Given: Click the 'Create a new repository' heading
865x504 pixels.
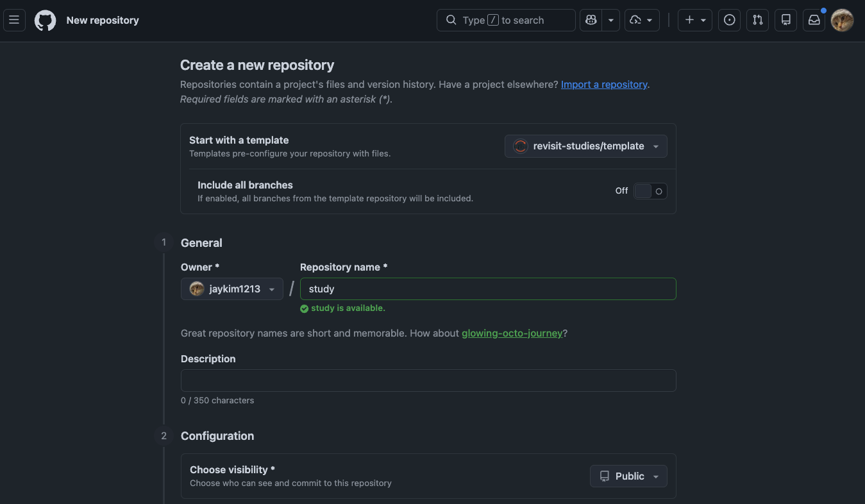Looking at the screenshot, I should (x=257, y=65).
